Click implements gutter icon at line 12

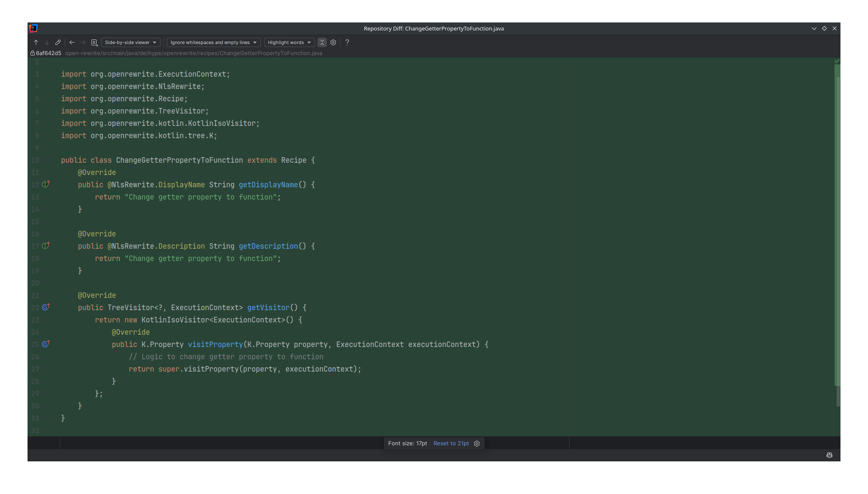coord(46,184)
